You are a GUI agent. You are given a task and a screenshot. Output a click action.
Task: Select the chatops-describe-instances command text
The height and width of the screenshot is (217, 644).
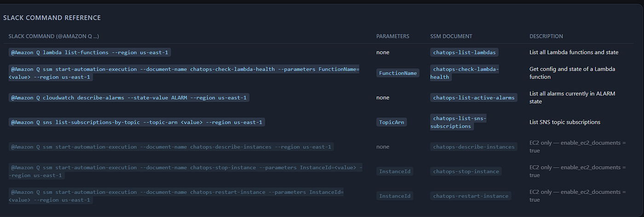(x=171, y=147)
